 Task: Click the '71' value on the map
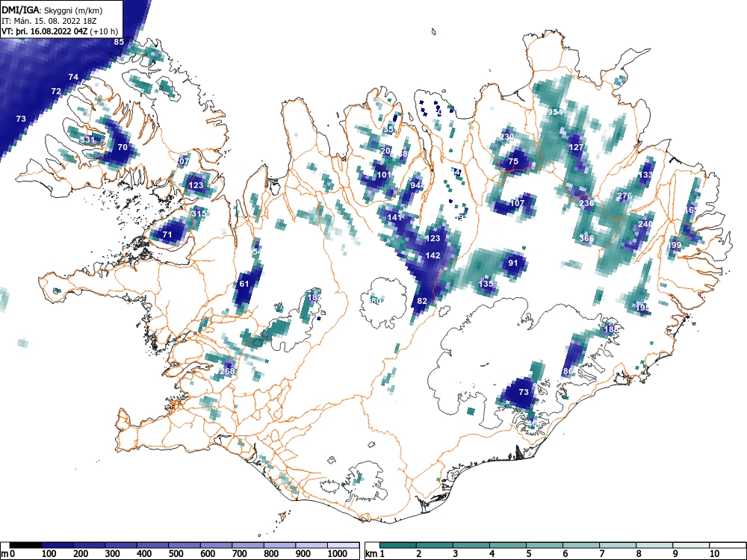coord(167,234)
